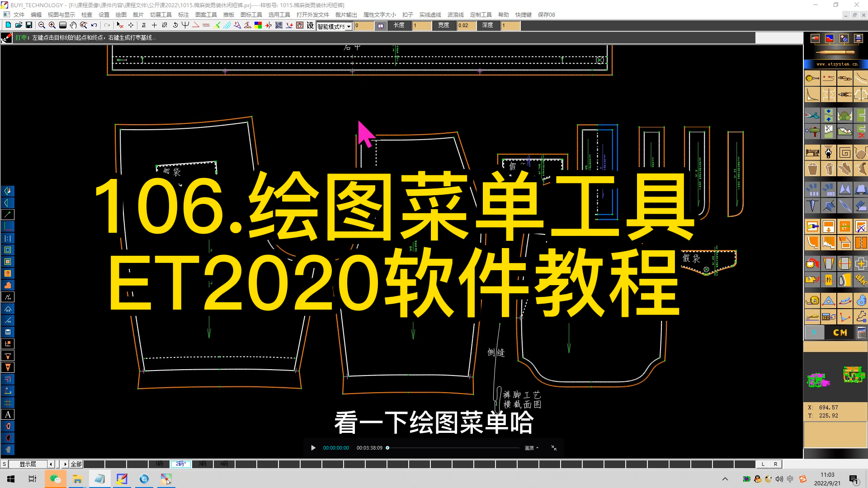Click the zoom out magnifier icon
Screen dimensions: 868x488
click(x=42, y=25)
